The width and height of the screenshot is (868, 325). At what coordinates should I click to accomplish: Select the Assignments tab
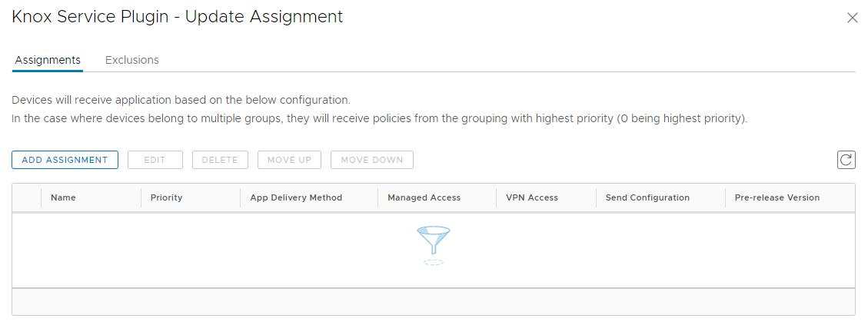click(48, 60)
